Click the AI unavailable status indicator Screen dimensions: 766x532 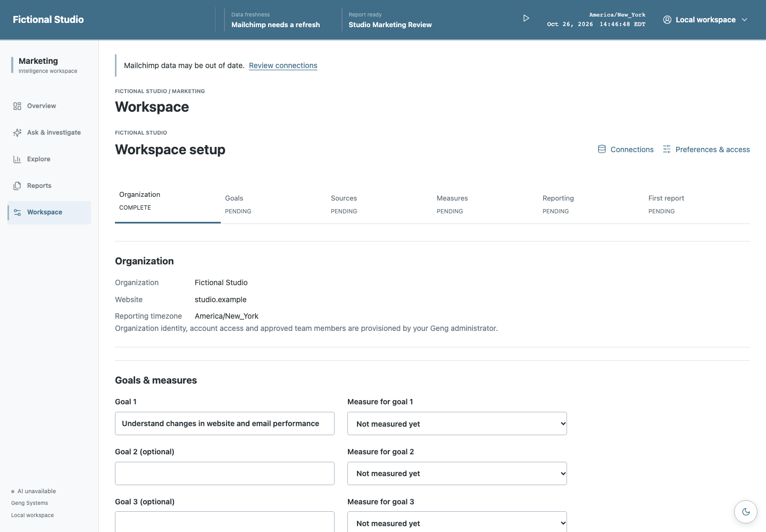pos(34,491)
